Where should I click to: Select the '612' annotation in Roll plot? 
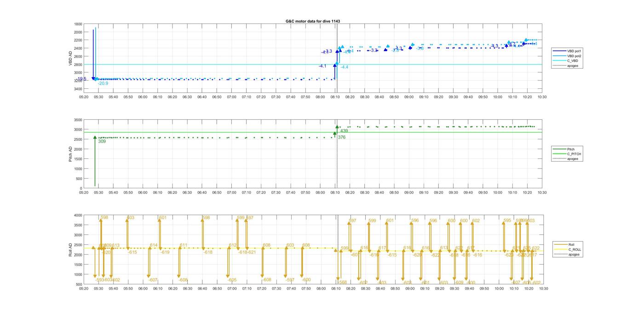tap(233, 245)
